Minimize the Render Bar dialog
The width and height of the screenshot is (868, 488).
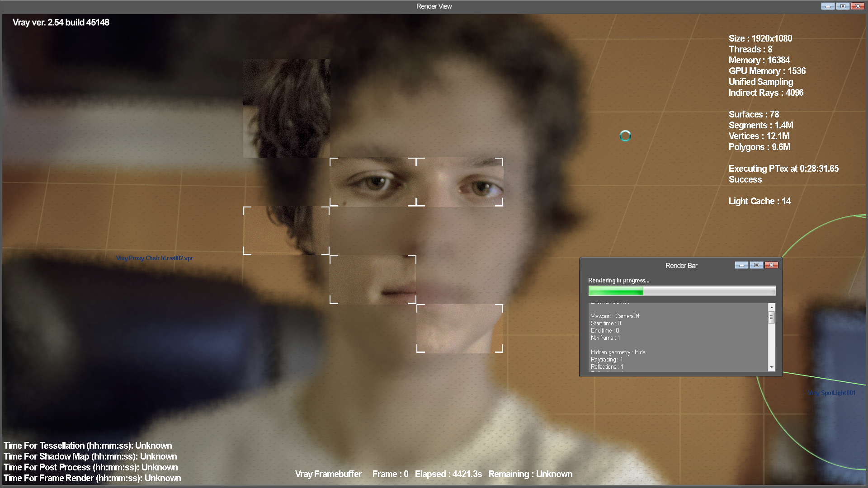(x=741, y=265)
